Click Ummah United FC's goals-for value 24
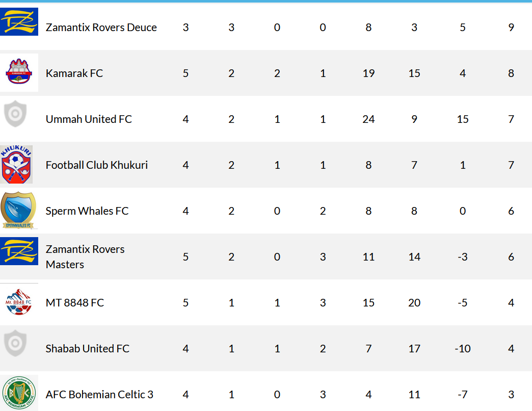Viewport: 532px width, 411px height. [368, 119]
